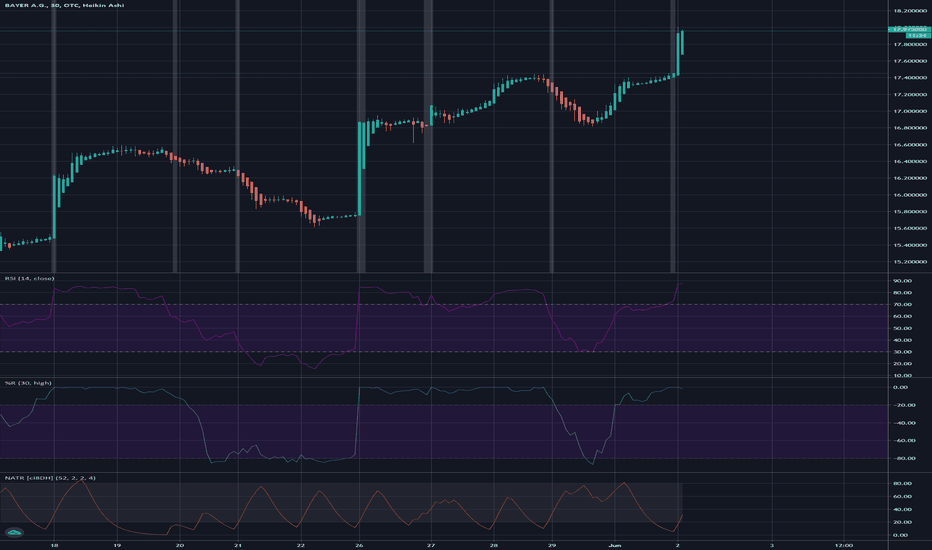Click the bar countdown timer label under the current price
The height and width of the screenshot is (550, 932).
918,36
